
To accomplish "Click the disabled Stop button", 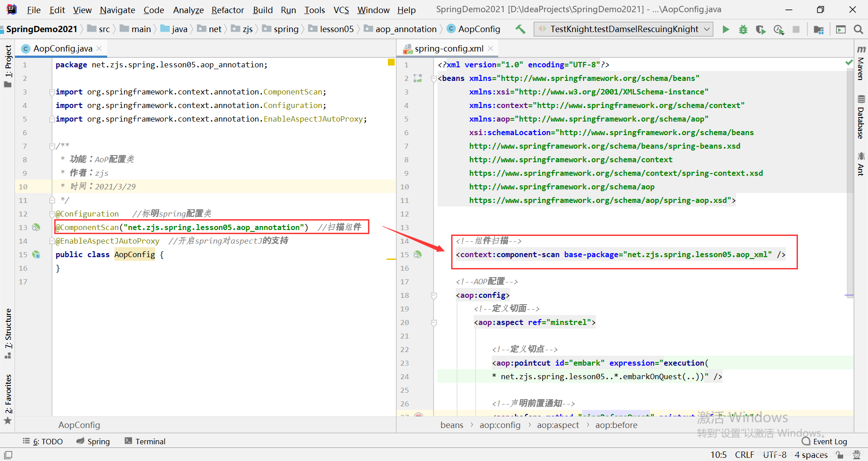I will tap(796, 29).
